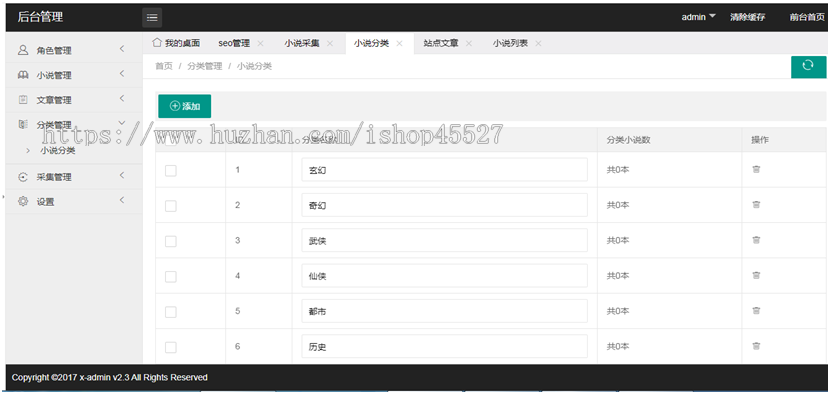830x394 pixels.
Task: Click the home icon on 我的桌面 tab
Action: 156,42
